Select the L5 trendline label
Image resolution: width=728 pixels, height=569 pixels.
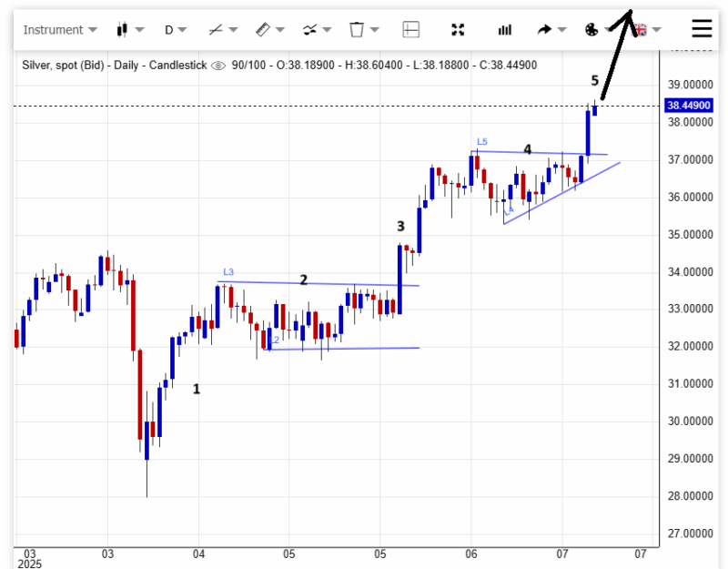482,142
